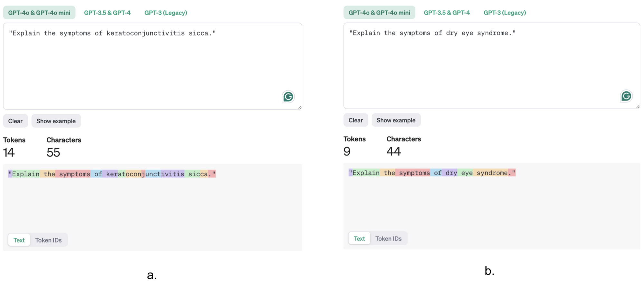
Task: Click the character count 55
Action: pyautogui.click(x=53, y=152)
